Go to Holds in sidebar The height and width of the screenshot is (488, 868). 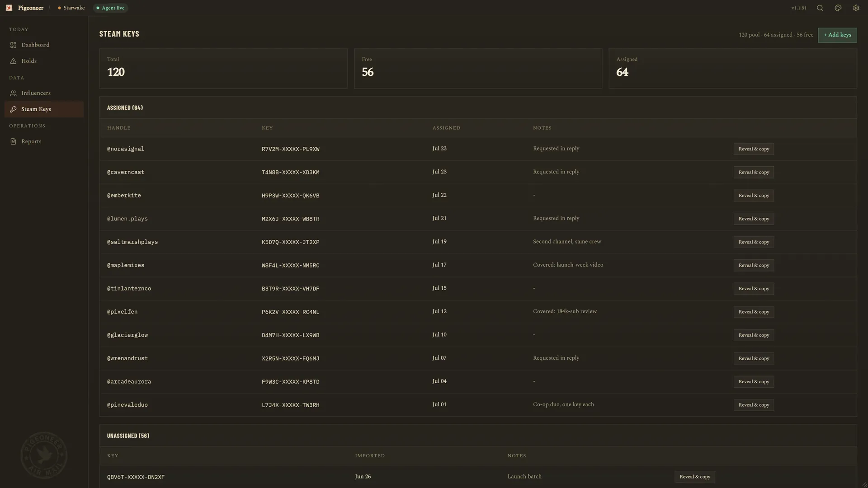(x=44, y=61)
